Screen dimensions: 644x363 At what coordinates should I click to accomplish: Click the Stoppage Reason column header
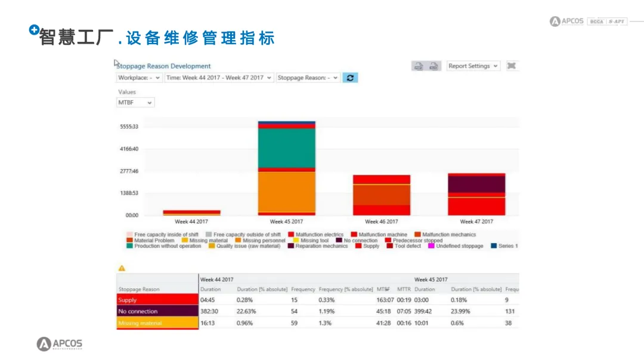pyautogui.click(x=139, y=289)
